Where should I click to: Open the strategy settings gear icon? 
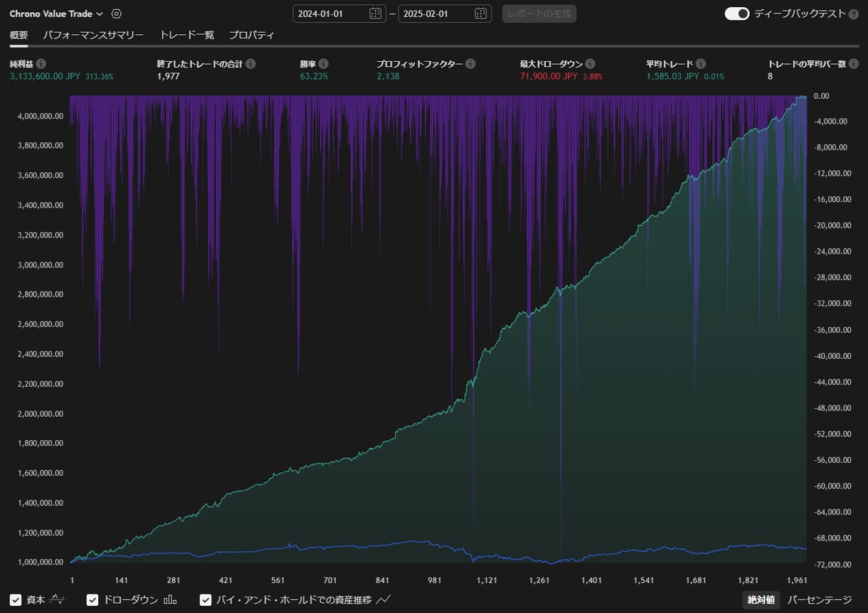click(x=117, y=14)
